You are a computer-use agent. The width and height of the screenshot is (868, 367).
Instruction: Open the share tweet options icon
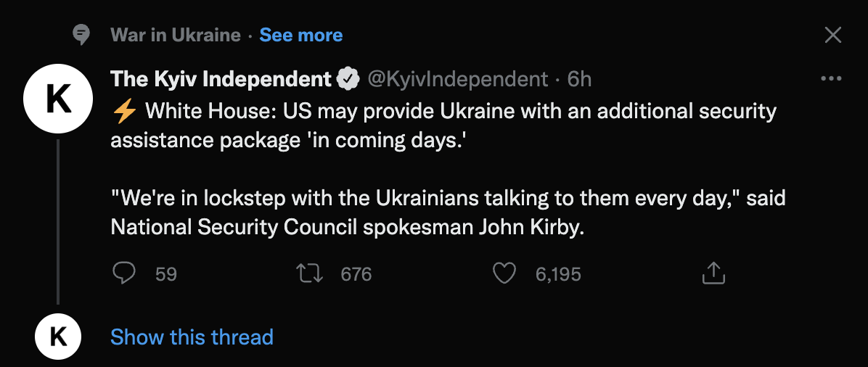pos(713,273)
